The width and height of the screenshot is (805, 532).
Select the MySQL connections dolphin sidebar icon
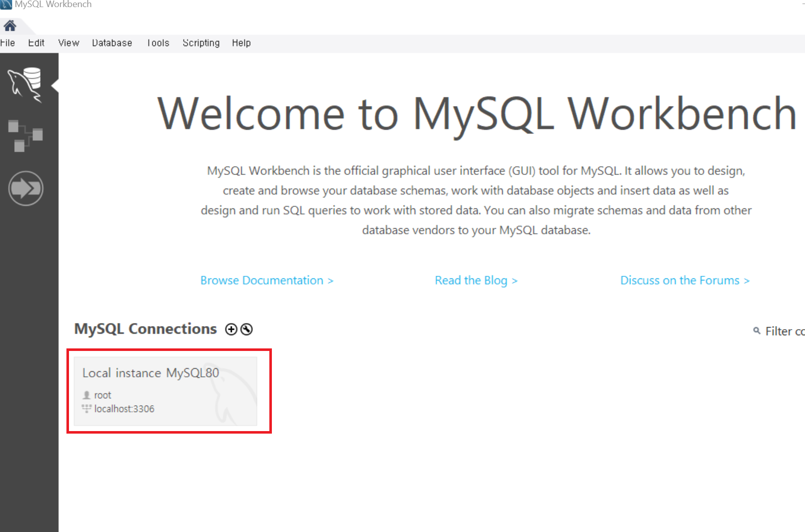(25, 84)
